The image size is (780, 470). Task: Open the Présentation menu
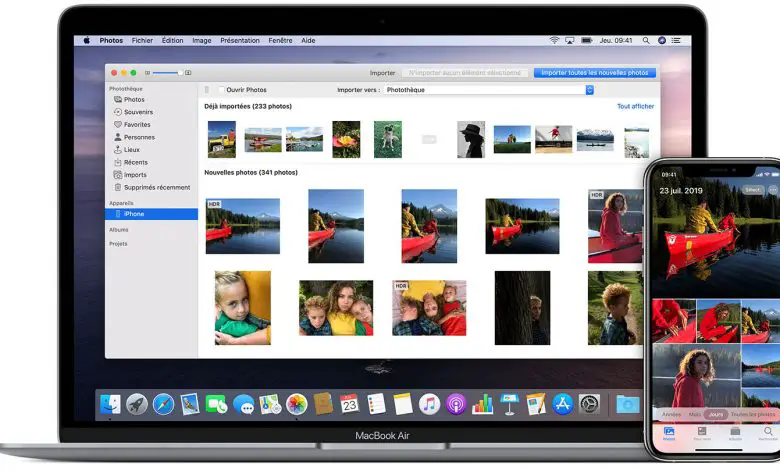(x=239, y=40)
